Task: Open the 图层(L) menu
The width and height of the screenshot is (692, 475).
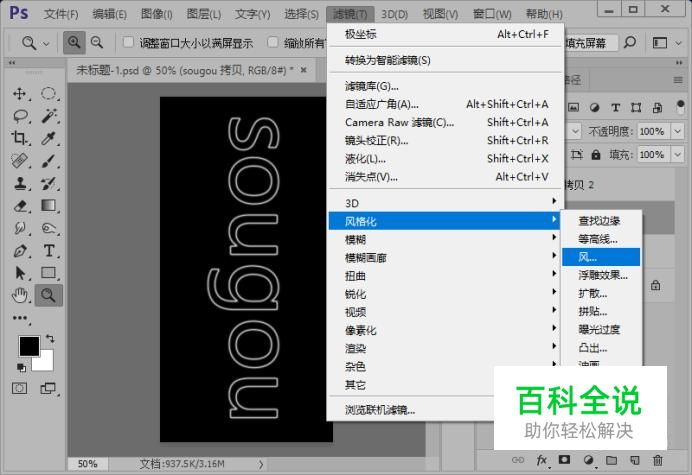Action: click(203, 14)
